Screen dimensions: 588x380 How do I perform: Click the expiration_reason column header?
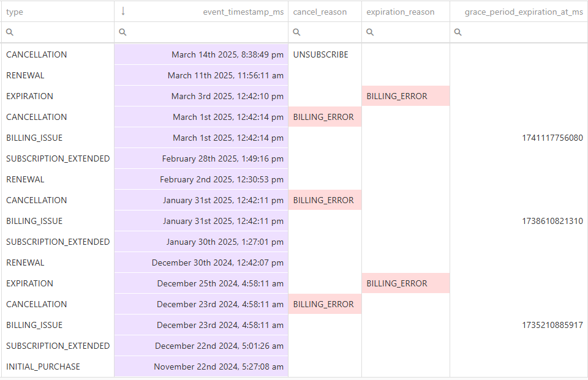click(x=401, y=12)
